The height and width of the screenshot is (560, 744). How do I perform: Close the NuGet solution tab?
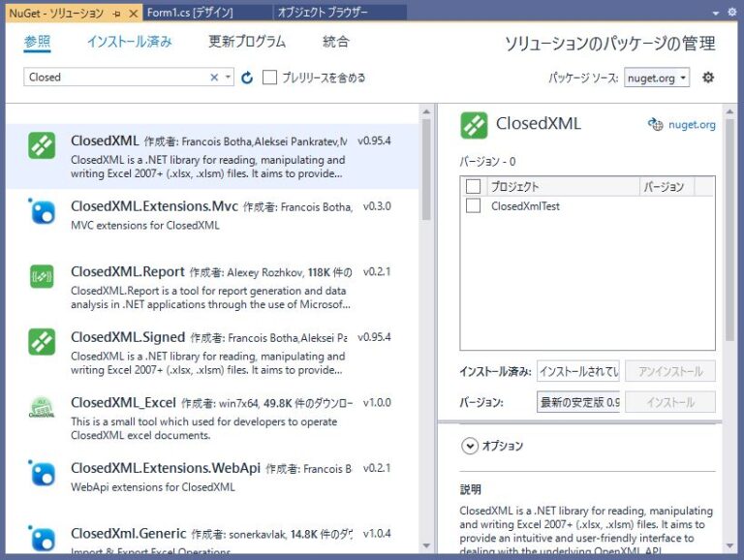[134, 14]
